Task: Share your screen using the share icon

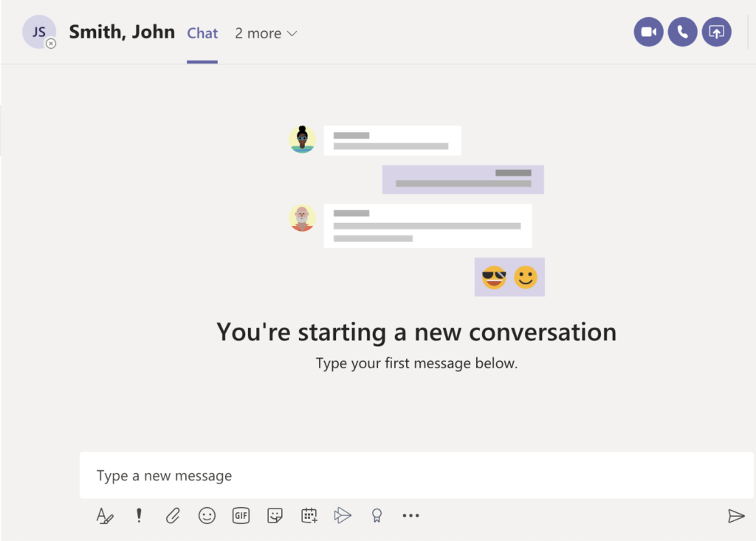Action: [x=716, y=32]
